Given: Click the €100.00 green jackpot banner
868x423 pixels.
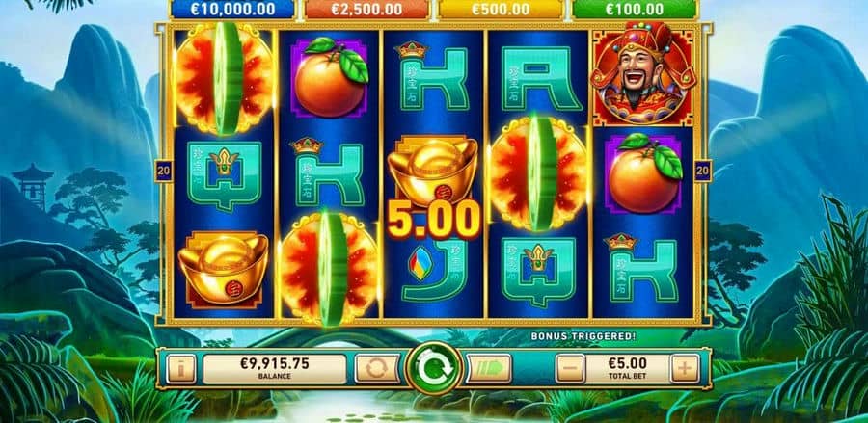Looking at the screenshot, I should click(x=635, y=9).
